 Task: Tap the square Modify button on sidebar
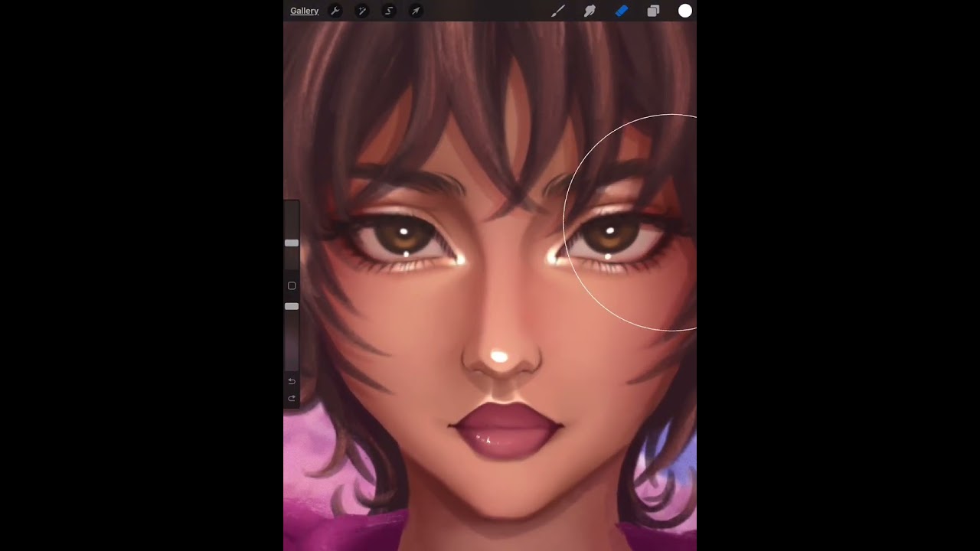(292, 285)
